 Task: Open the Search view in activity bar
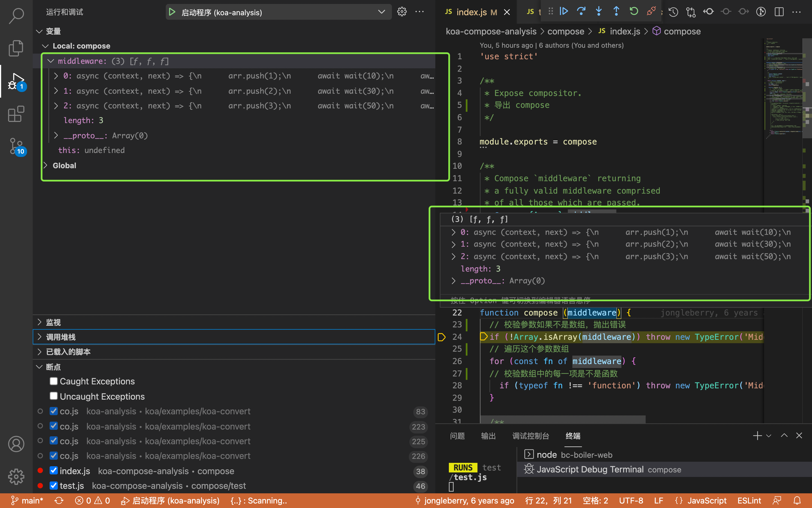pyautogui.click(x=16, y=16)
